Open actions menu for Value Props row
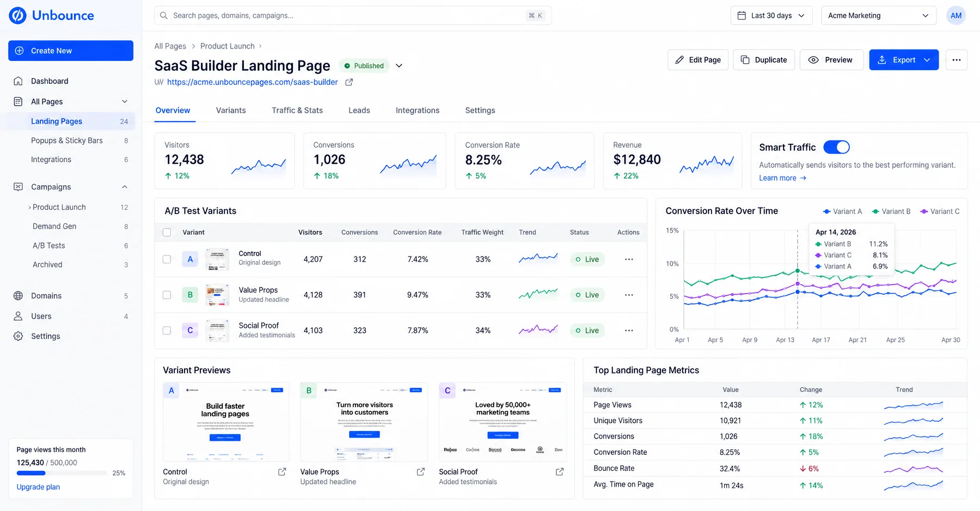The image size is (980, 511). 629,295
